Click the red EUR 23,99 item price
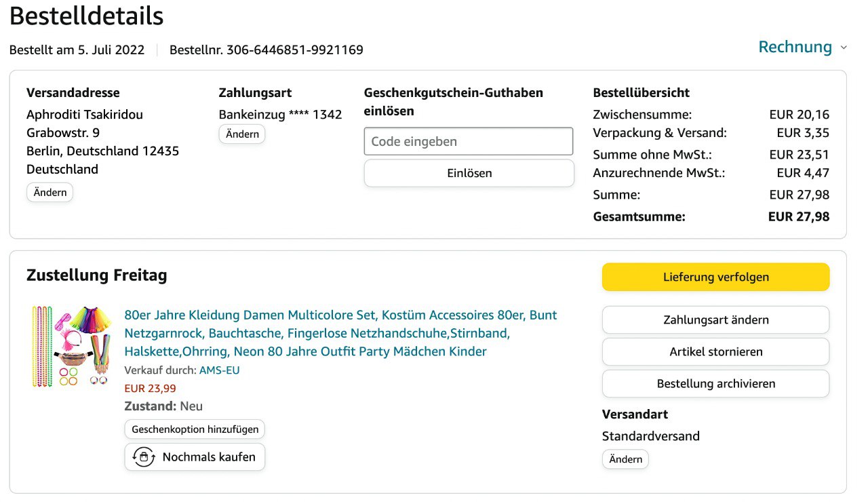Screen dimensions: 868x502 (151, 389)
